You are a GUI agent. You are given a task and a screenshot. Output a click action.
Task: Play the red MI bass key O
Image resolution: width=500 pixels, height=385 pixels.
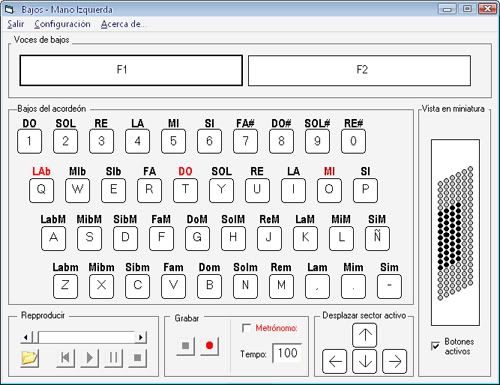pos(330,190)
